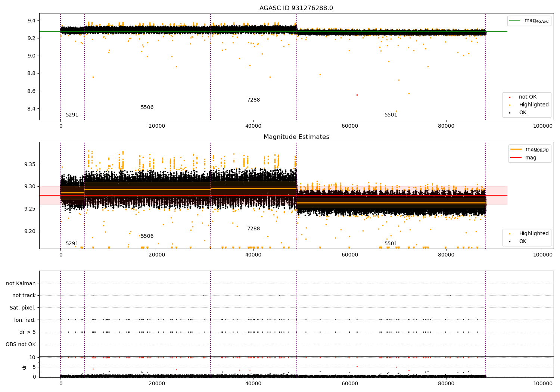Click the red 'not OK' legend entry

coord(527,97)
